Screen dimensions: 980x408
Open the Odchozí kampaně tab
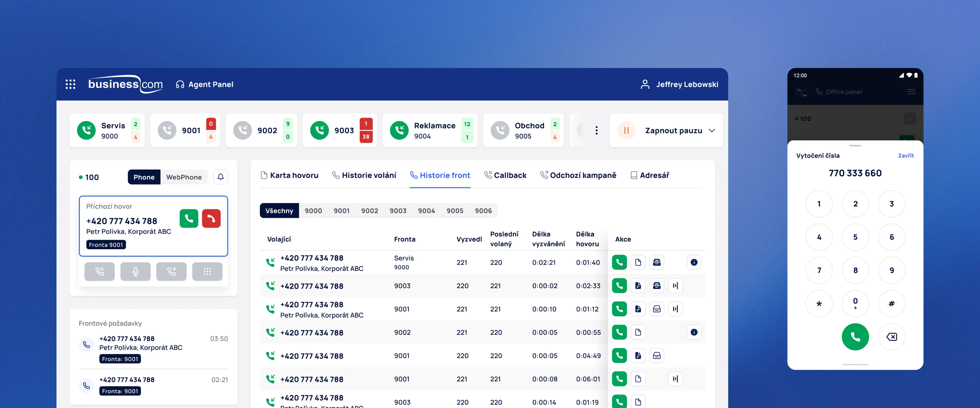tap(578, 175)
